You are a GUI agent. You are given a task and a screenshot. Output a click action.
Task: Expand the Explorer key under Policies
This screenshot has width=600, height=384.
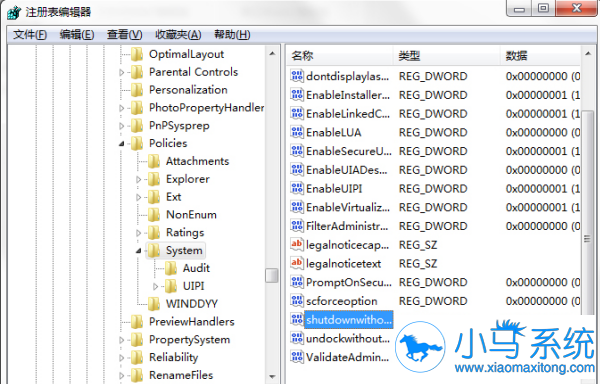coord(139,179)
